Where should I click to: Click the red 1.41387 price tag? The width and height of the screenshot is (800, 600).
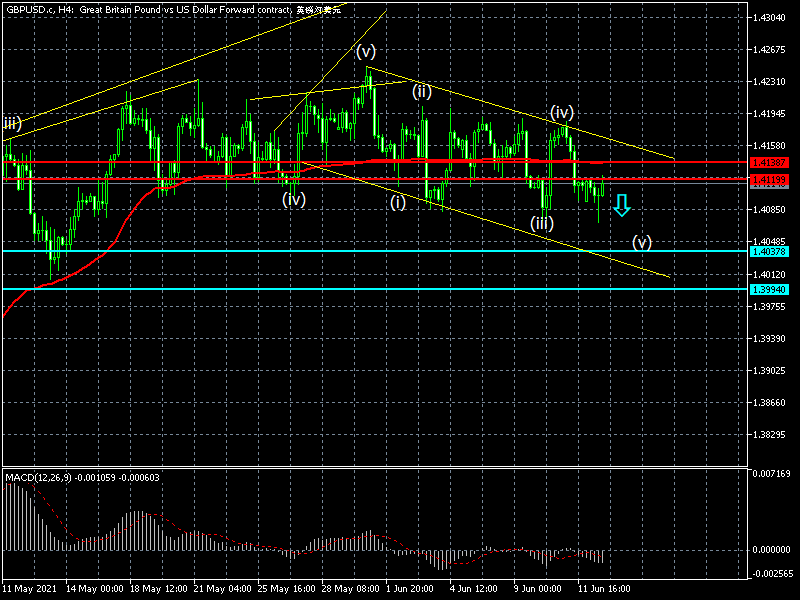(771, 162)
